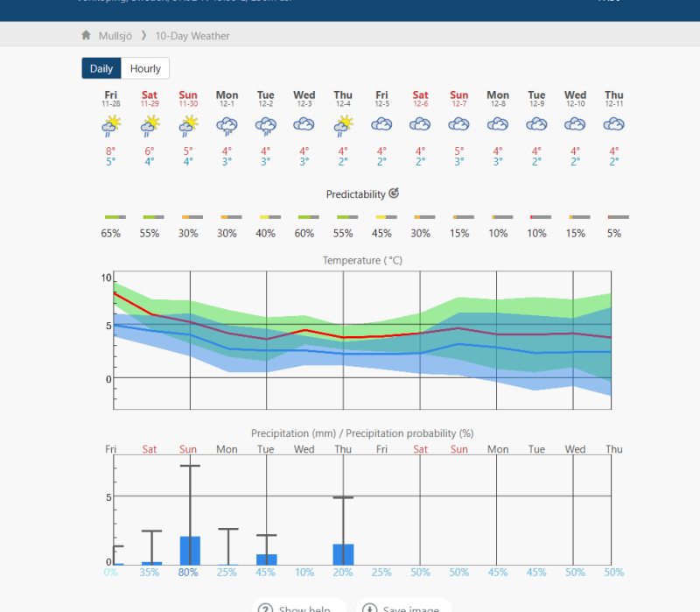The image size is (700, 612).
Task: Click Wed 12-10 cloudy icon
Action: pos(575,124)
